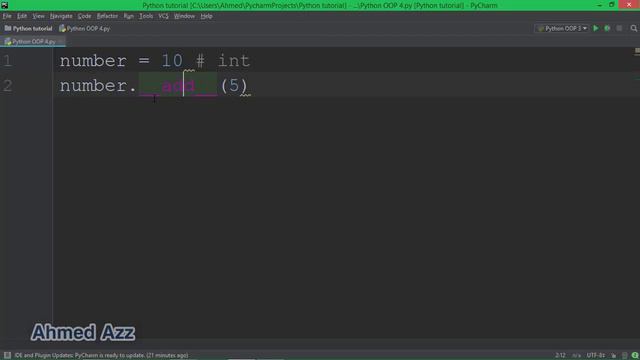The image size is (640, 360).
Task: Click the PyCharm application icon in title bar
Action: click(x=4, y=5)
